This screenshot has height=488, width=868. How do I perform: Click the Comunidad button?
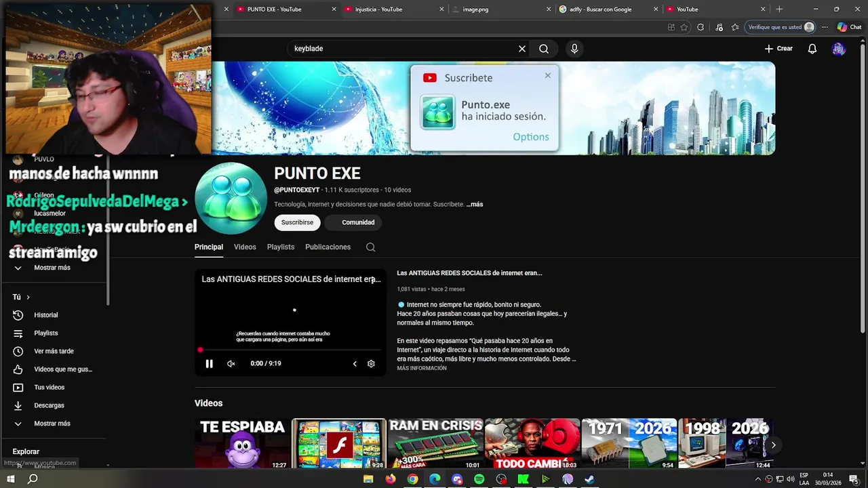(x=353, y=222)
